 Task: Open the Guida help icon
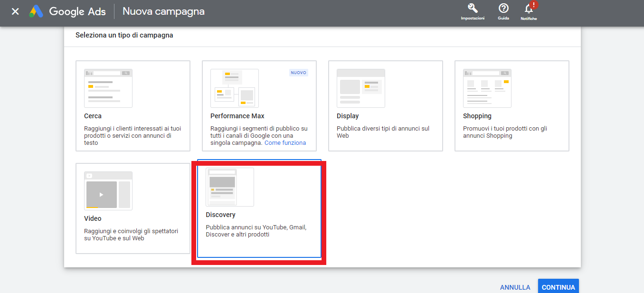tap(503, 9)
